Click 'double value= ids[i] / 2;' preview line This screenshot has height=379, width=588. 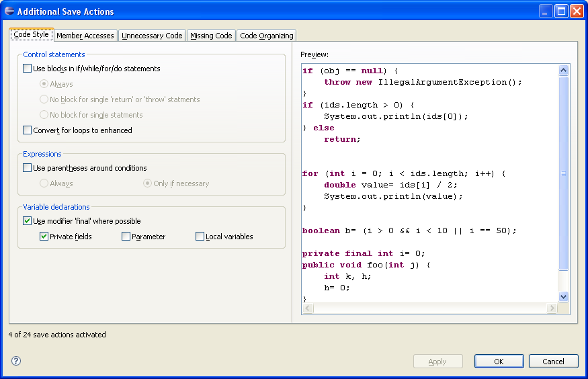tap(390, 185)
